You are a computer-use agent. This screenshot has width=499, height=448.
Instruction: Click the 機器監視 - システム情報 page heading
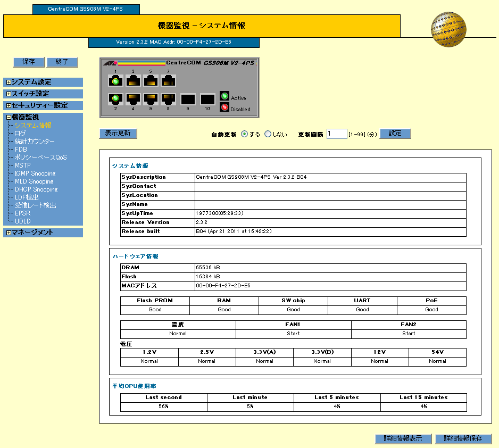pyautogui.click(x=202, y=26)
